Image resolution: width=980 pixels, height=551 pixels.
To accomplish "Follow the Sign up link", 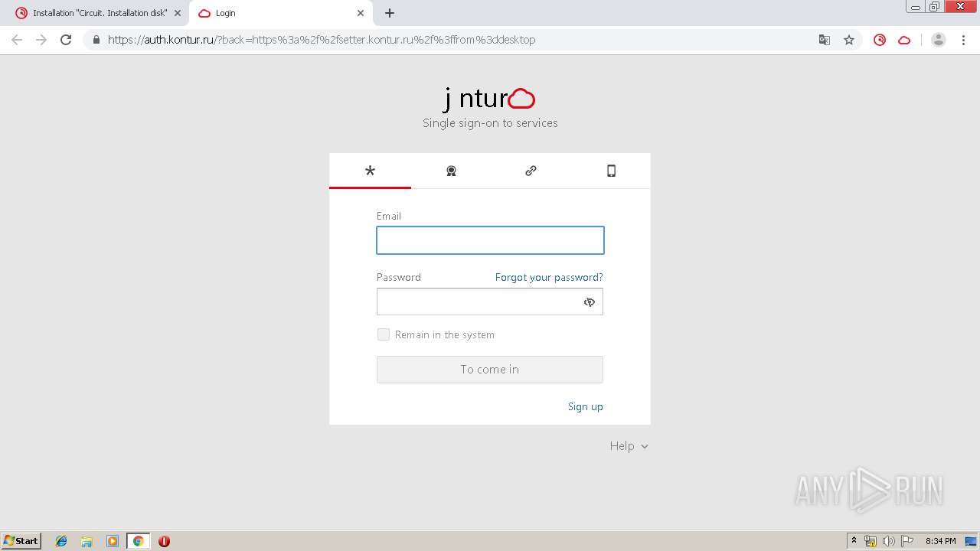I will 586,406.
